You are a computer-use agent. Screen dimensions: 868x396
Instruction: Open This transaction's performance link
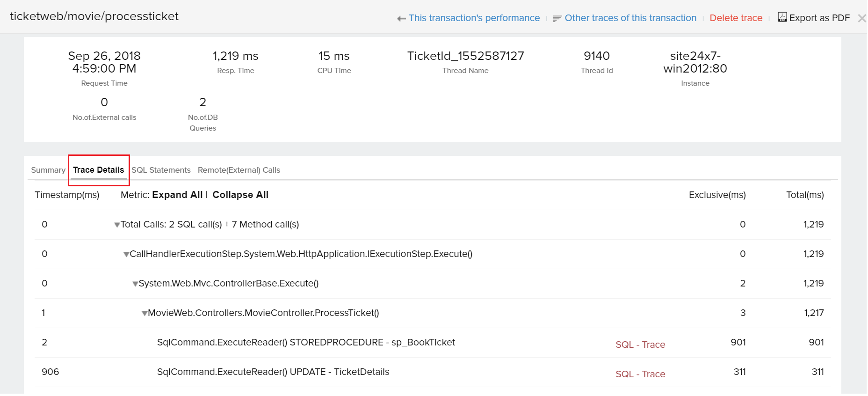point(474,18)
